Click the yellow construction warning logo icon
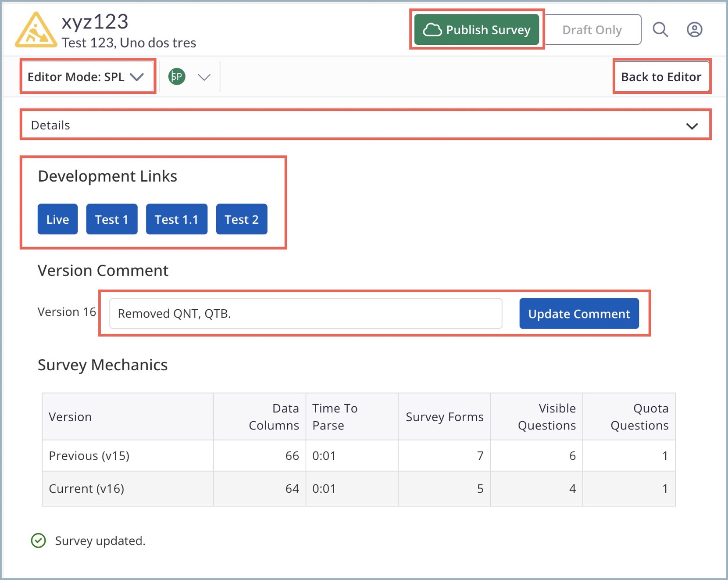728x580 pixels. click(x=36, y=30)
